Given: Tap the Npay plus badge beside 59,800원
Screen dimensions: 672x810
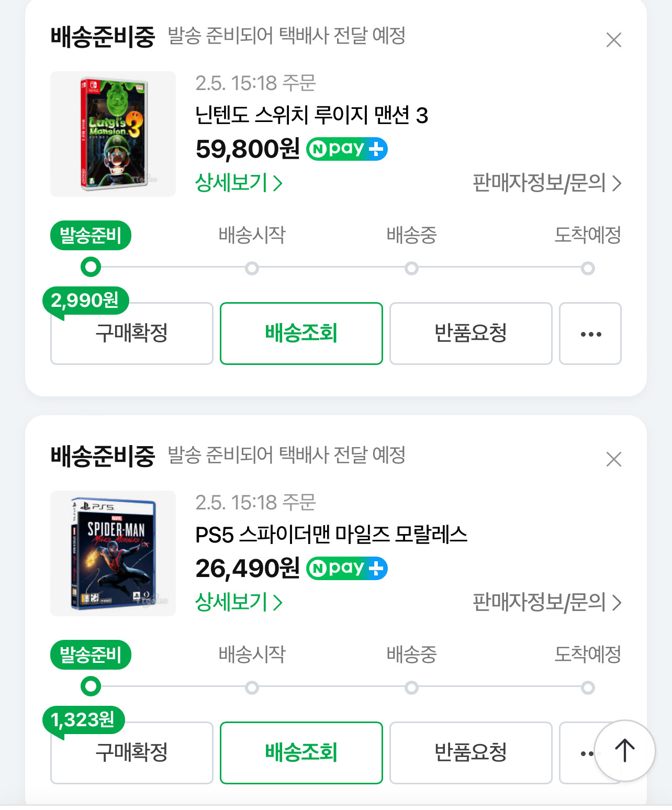Looking at the screenshot, I should (x=346, y=149).
